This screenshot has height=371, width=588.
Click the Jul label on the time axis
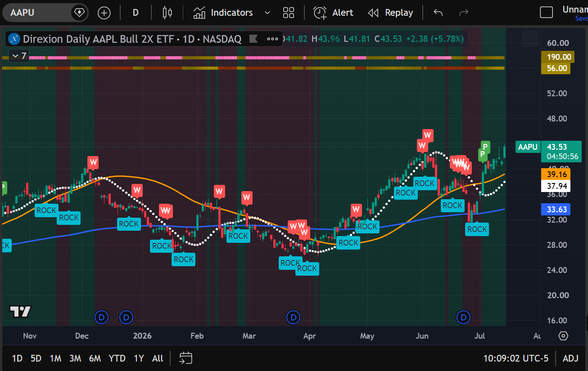point(480,336)
